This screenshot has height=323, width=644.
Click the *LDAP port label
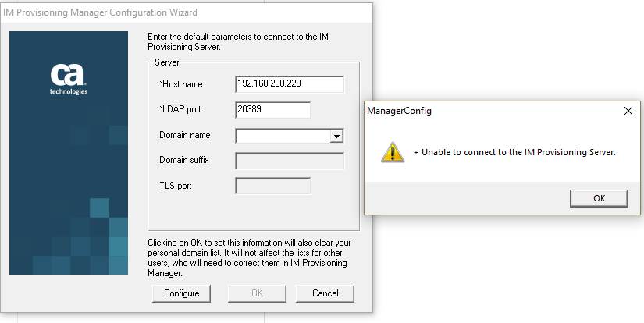tap(180, 109)
